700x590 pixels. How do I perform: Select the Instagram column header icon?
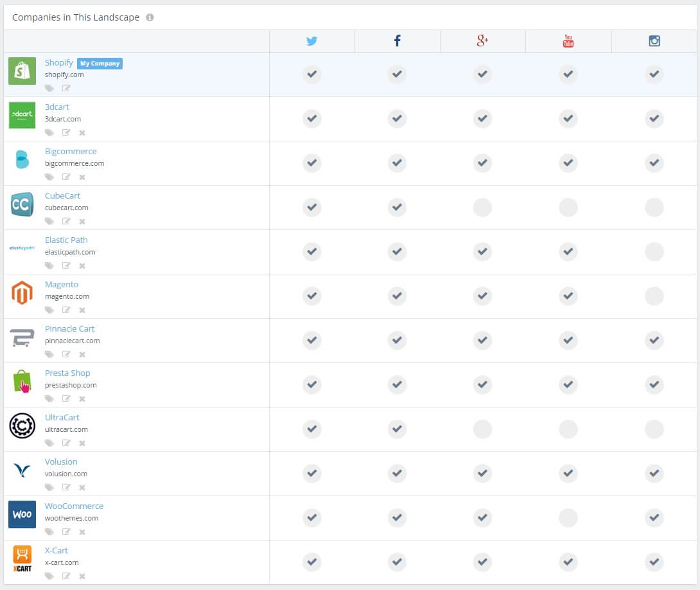tap(654, 41)
